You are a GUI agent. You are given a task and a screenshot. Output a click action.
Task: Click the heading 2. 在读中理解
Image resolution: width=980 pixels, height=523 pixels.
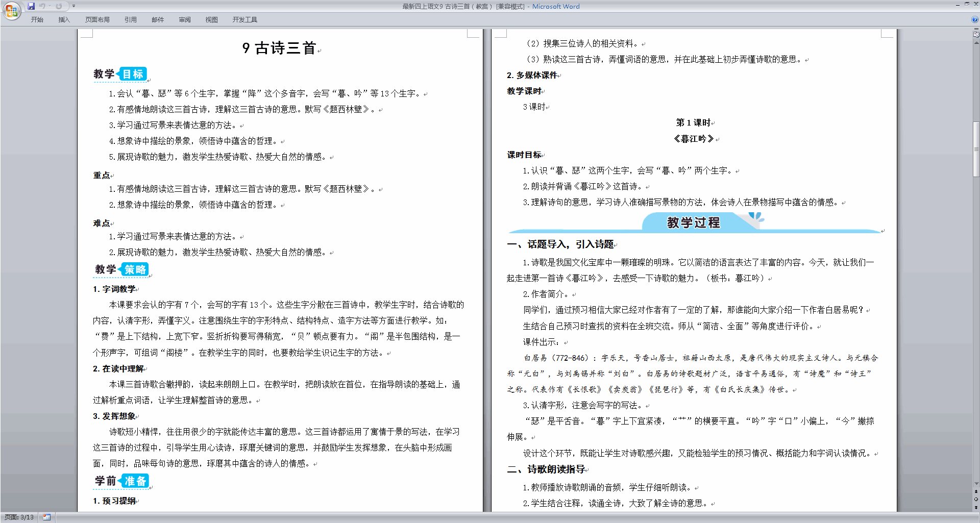[118, 368]
